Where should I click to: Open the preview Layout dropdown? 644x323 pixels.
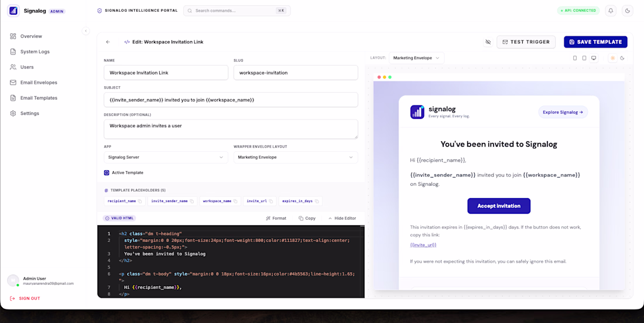click(416, 58)
